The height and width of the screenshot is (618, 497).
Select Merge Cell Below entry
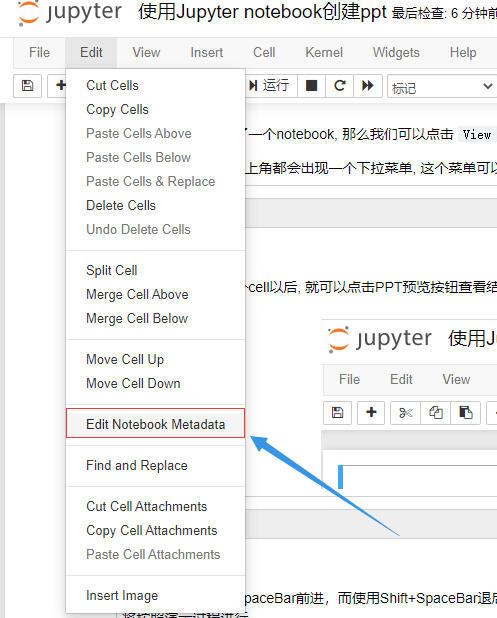156,318
